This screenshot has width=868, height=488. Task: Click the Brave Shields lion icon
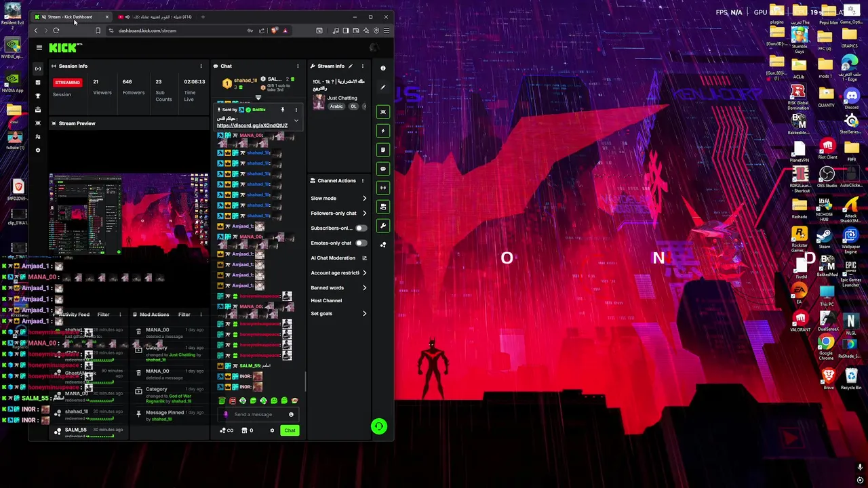tap(274, 30)
